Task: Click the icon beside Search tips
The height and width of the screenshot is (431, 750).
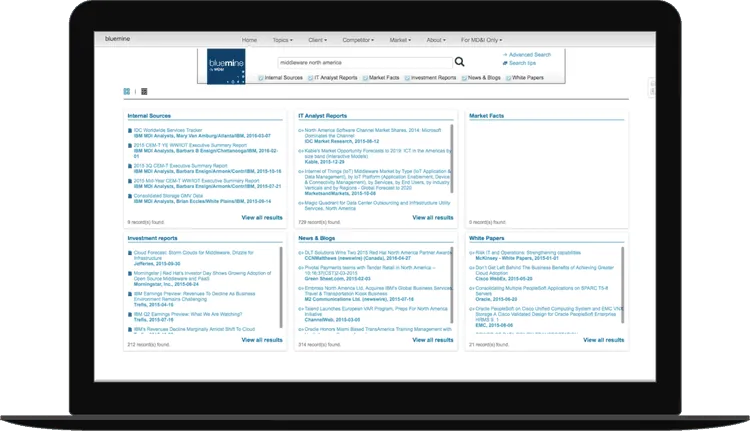Action: (x=505, y=63)
